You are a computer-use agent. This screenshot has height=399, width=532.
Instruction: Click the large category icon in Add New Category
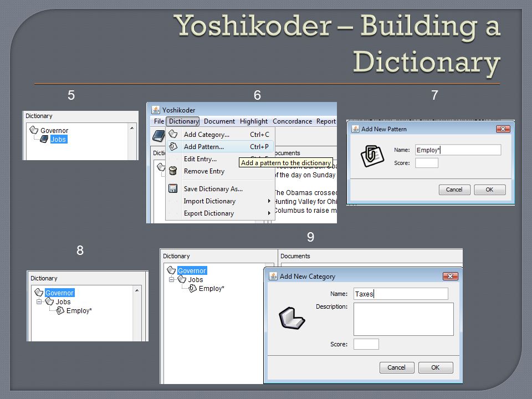tap(292, 318)
